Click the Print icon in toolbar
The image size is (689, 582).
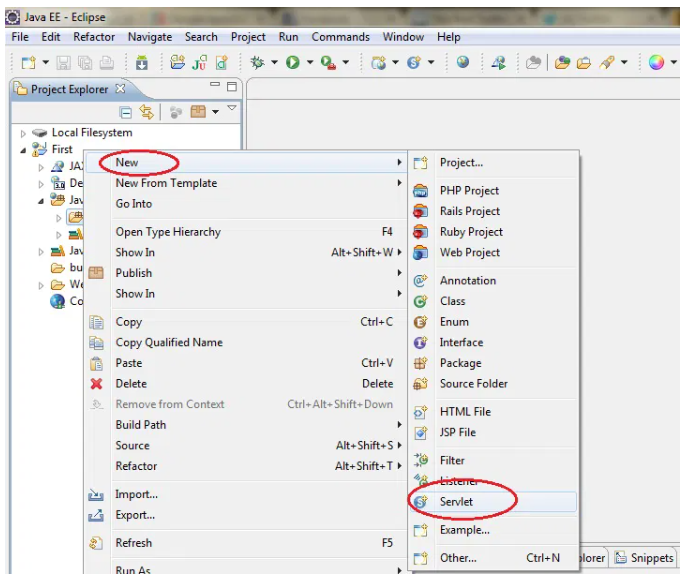click(x=105, y=62)
